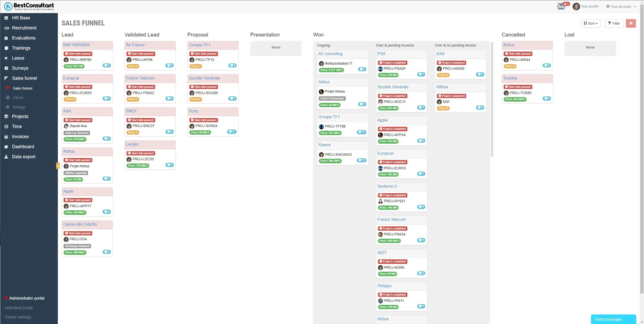Open Global settings
The width and height of the screenshot is (644, 324).
coord(18,317)
